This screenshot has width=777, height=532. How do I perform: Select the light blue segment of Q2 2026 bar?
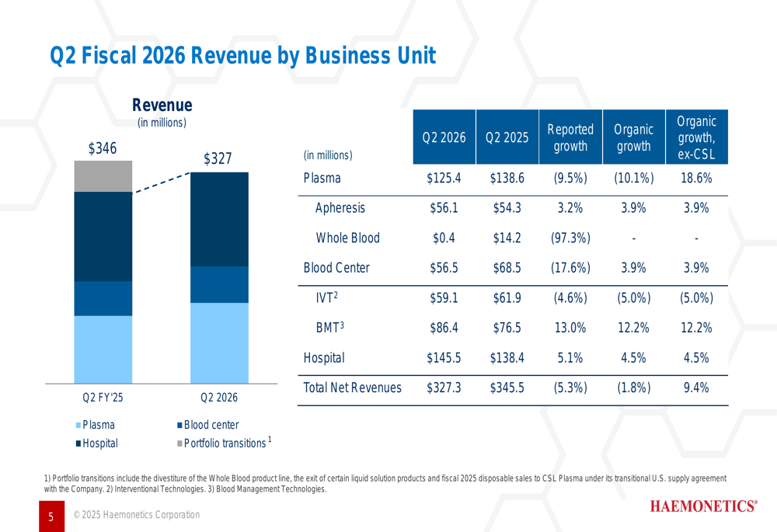219,342
